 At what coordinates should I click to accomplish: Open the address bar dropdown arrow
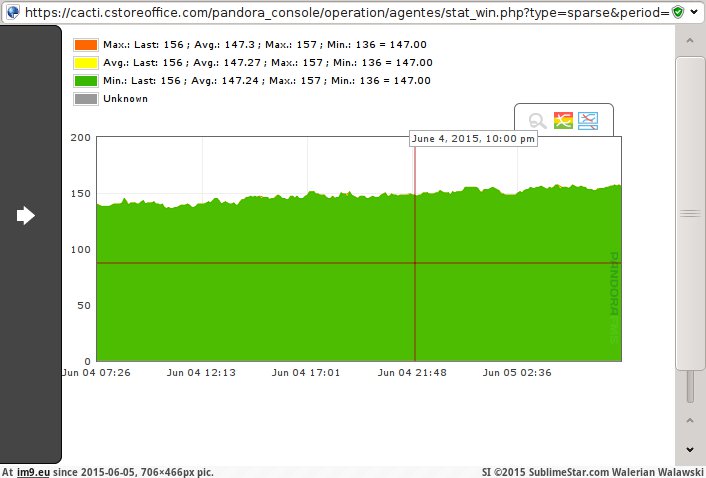point(696,11)
